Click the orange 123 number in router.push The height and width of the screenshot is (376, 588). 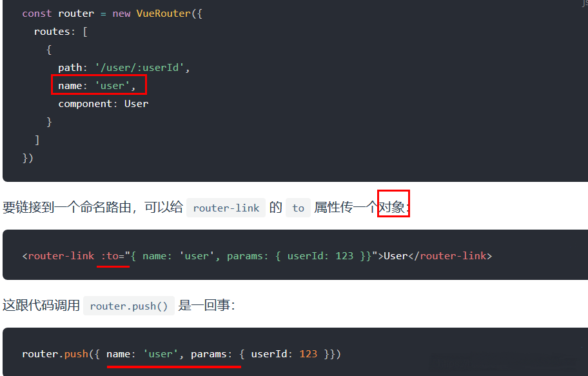click(308, 354)
